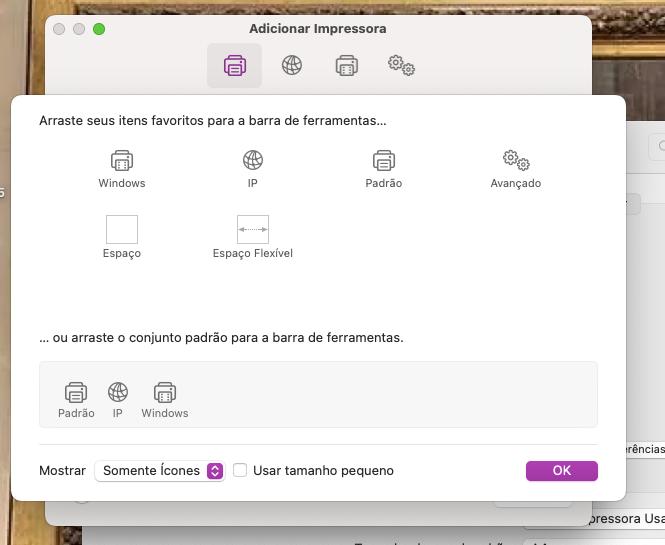Click the Avançado label under gears
This screenshot has width=665, height=545.
point(516,184)
